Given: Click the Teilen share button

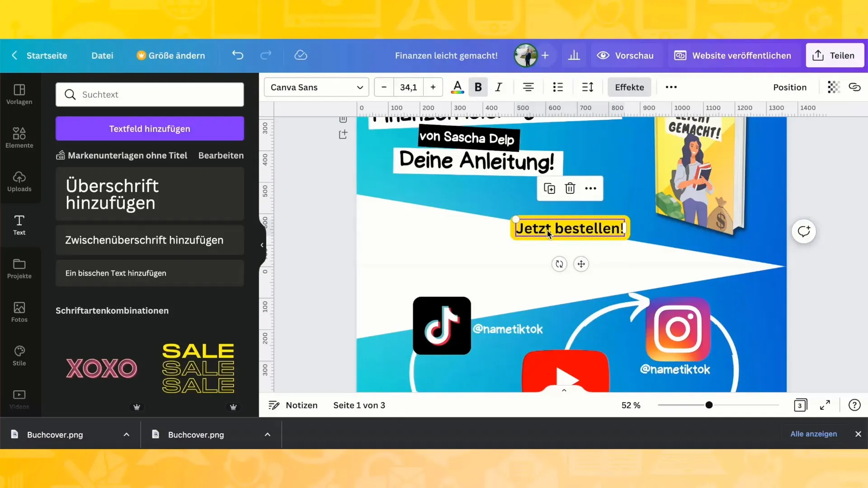Looking at the screenshot, I should coord(835,56).
